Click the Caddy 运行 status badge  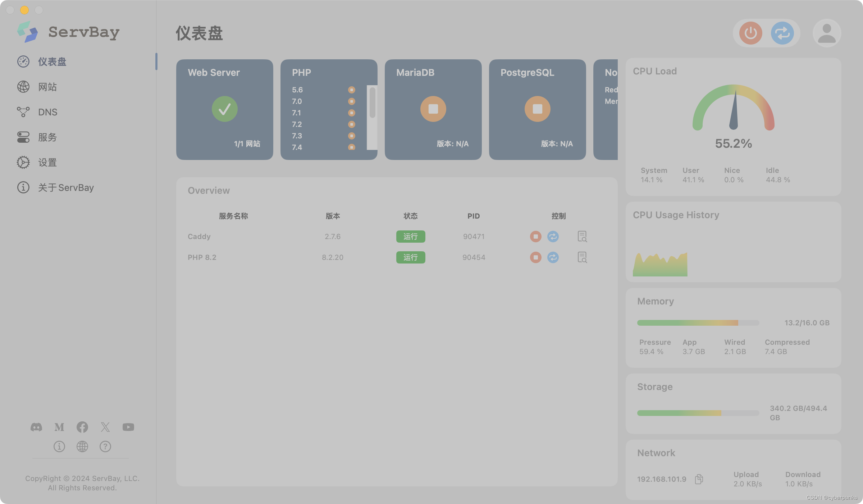pos(411,237)
